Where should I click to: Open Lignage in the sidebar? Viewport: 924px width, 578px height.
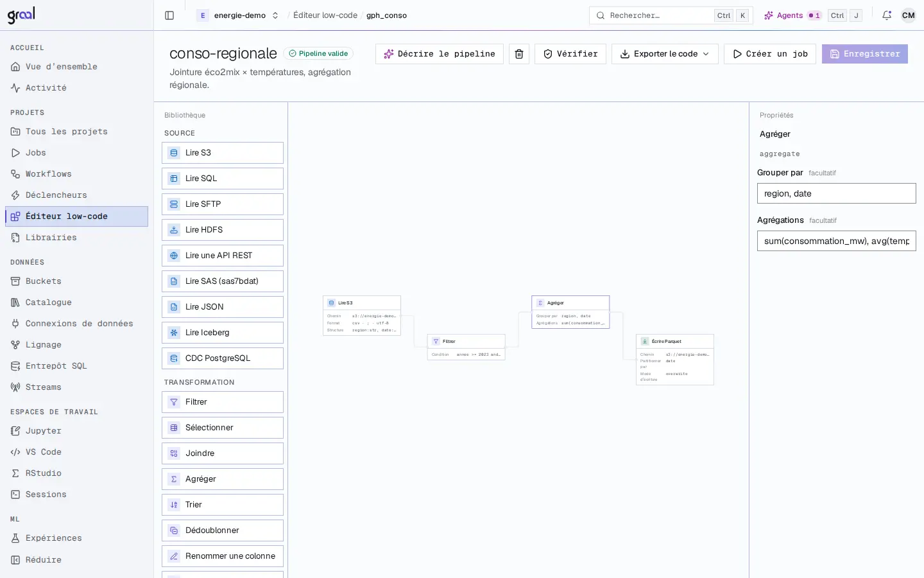(76, 345)
